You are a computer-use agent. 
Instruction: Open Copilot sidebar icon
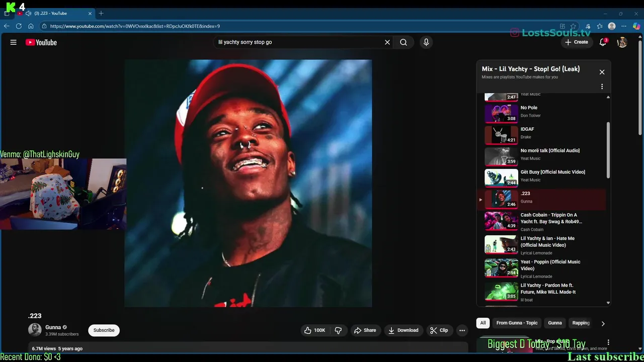pos(637,26)
